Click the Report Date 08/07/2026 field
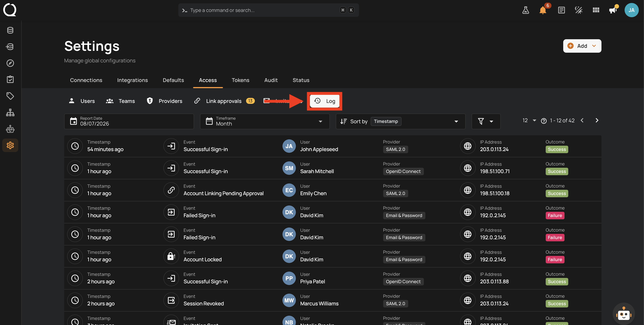The height and width of the screenshot is (325, 644). (x=129, y=121)
